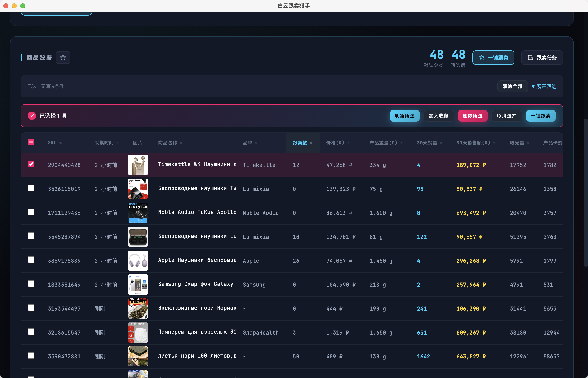Click the product name Эксклюзивные нори Нармак
Viewport: 588px width, 378px height.
click(197, 308)
